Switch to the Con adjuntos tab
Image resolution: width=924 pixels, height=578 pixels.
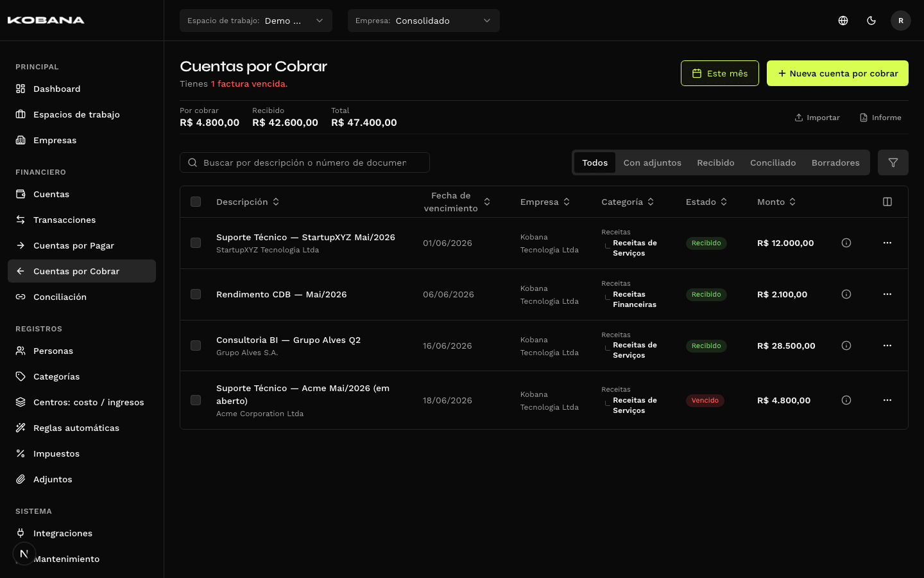(653, 162)
